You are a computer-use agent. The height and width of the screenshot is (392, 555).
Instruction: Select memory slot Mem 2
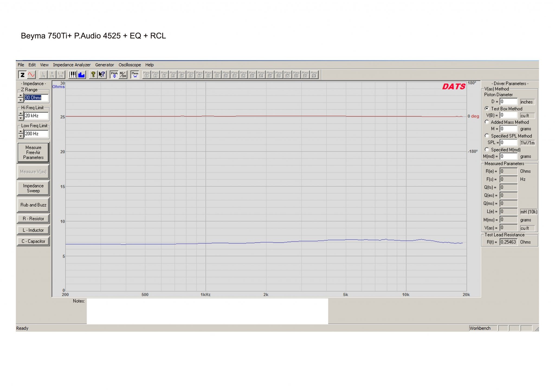[156, 75]
